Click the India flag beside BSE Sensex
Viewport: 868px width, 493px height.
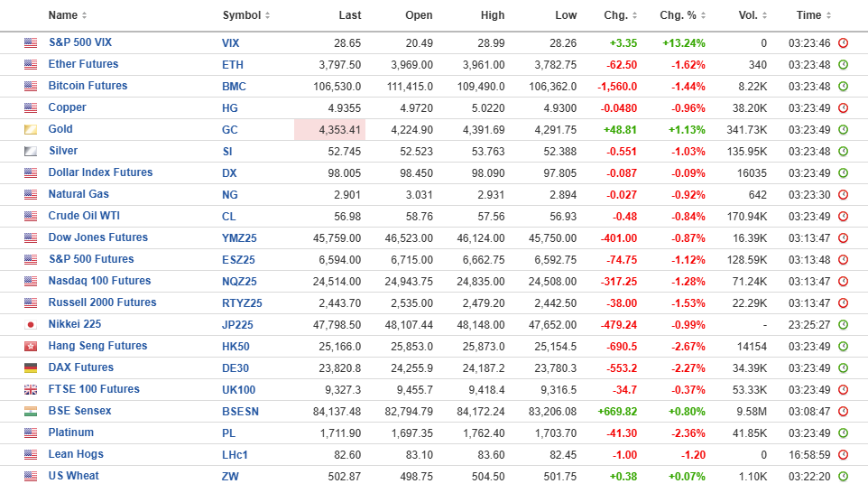click(31, 411)
